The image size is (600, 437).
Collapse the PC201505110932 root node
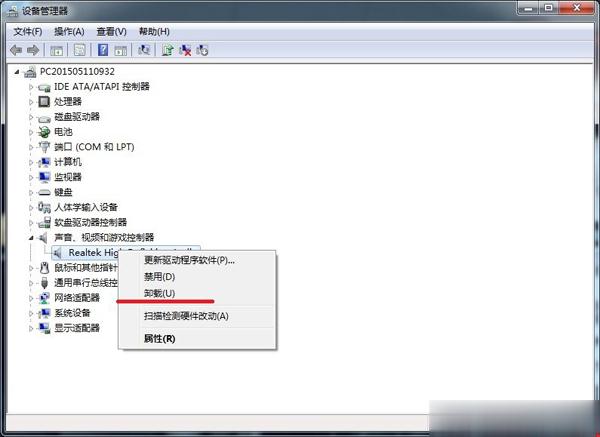click(19, 72)
